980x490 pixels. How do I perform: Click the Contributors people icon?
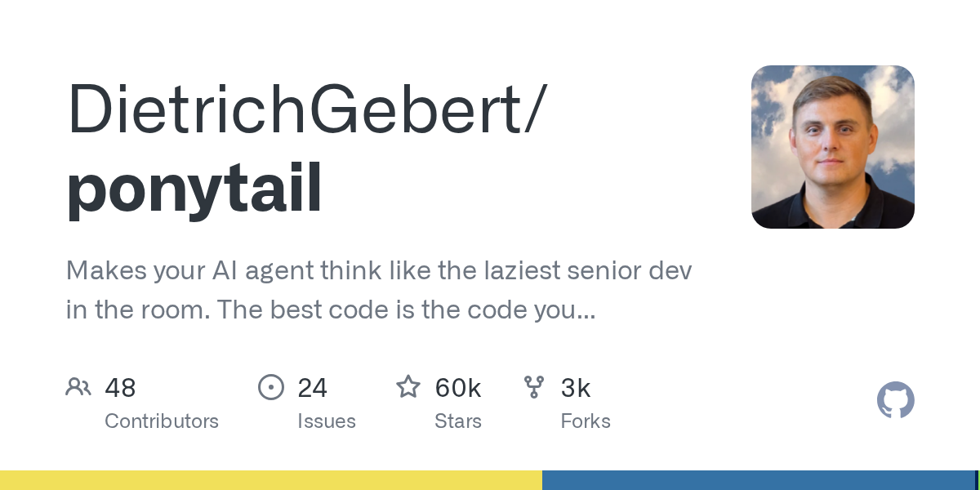[x=78, y=387]
